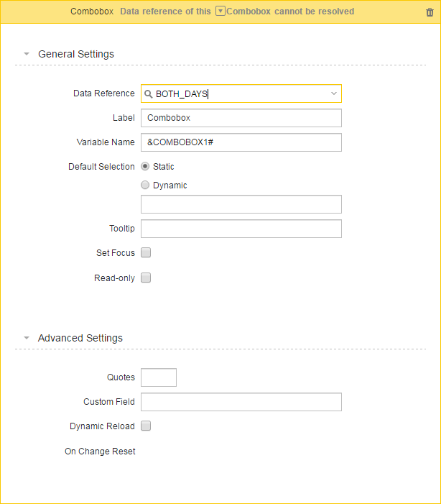Select the Static default selection
The width and height of the screenshot is (441, 504).
pos(145,166)
